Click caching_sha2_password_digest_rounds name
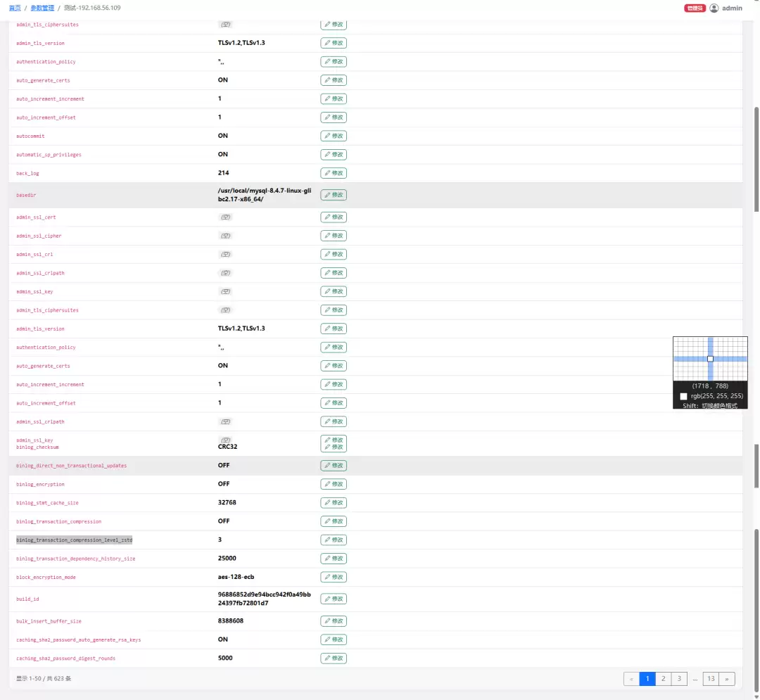 coord(66,658)
